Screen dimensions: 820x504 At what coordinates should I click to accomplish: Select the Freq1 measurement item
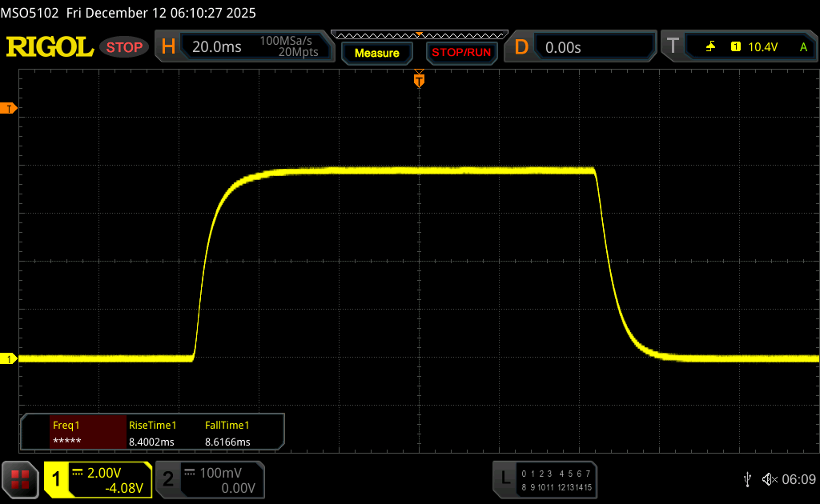click(74, 433)
